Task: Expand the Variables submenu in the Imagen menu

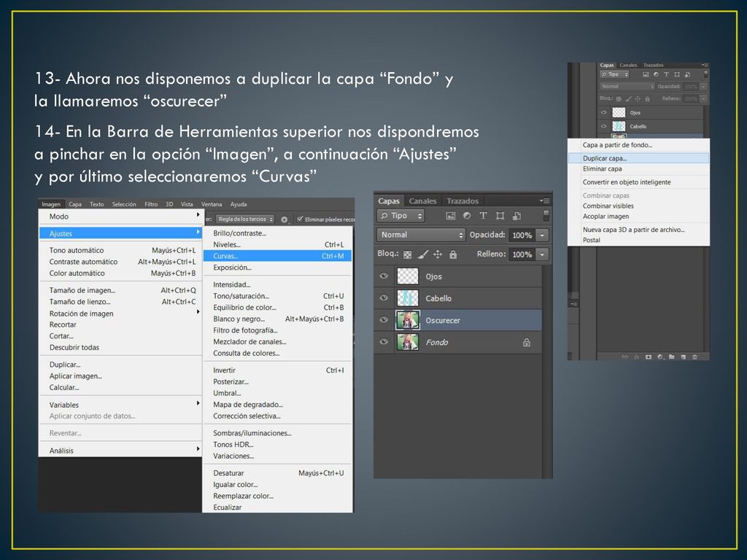Action: click(120, 405)
